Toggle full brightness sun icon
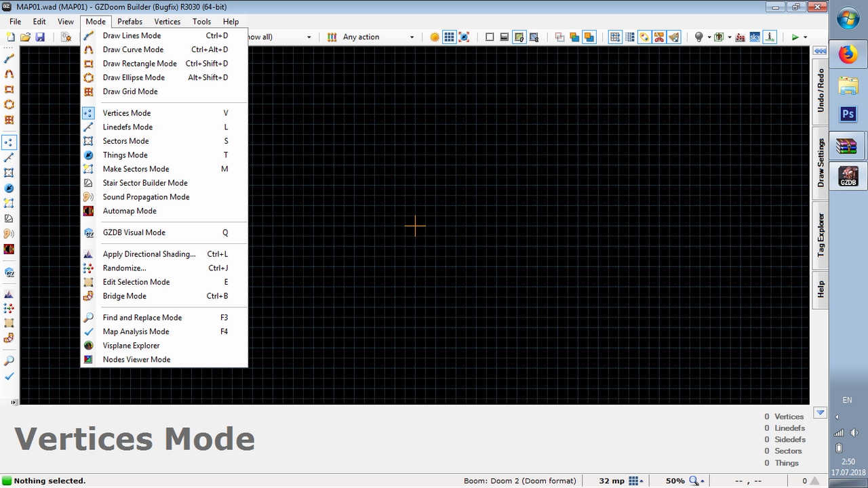 pos(435,37)
